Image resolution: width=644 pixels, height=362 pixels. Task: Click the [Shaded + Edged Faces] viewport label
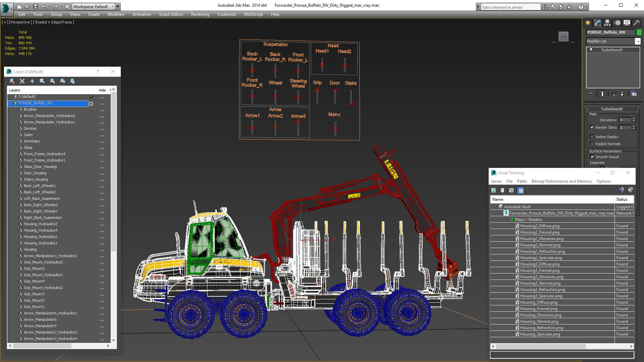tap(54, 22)
